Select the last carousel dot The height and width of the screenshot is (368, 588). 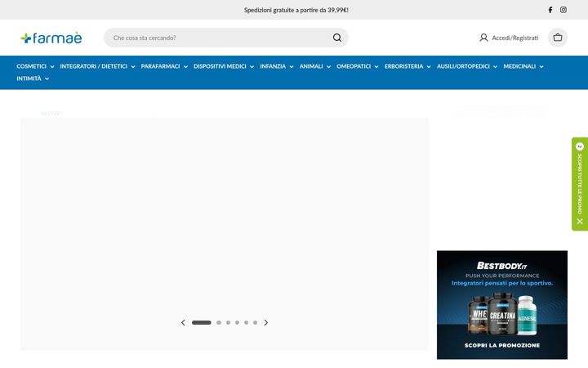(x=255, y=322)
